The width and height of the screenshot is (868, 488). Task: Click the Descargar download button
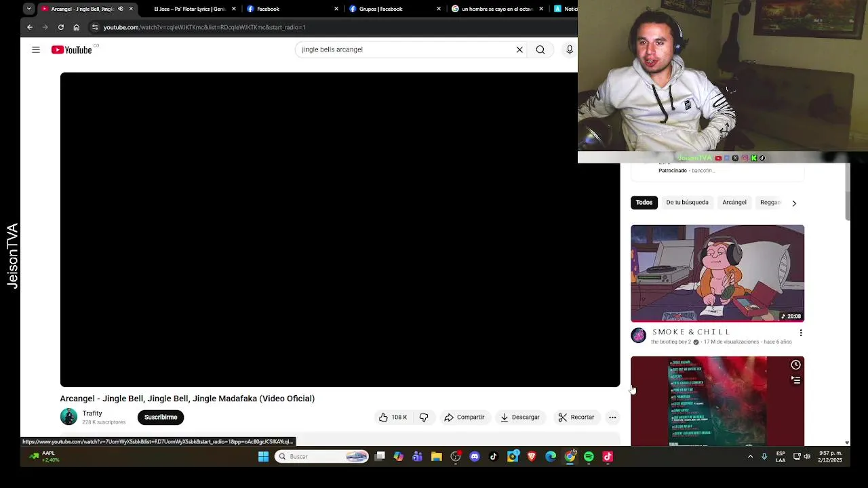pos(520,418)
